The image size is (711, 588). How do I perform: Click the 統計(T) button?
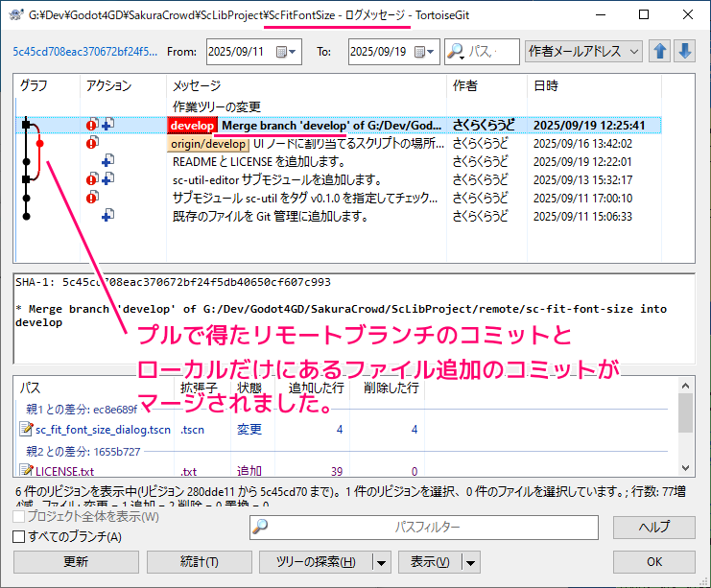[200, 562]
